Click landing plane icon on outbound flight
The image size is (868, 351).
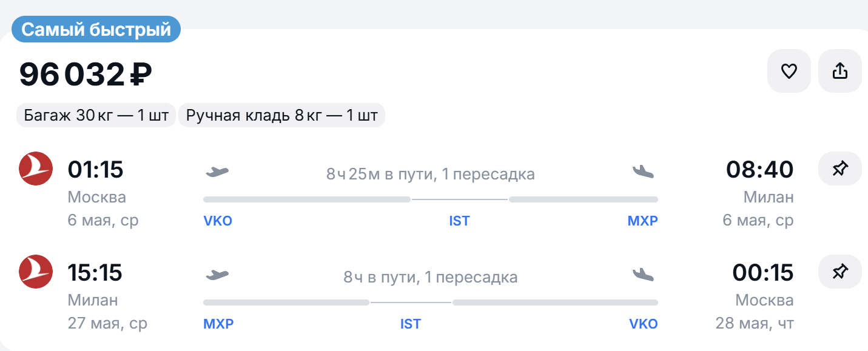(x=644, y=172)
